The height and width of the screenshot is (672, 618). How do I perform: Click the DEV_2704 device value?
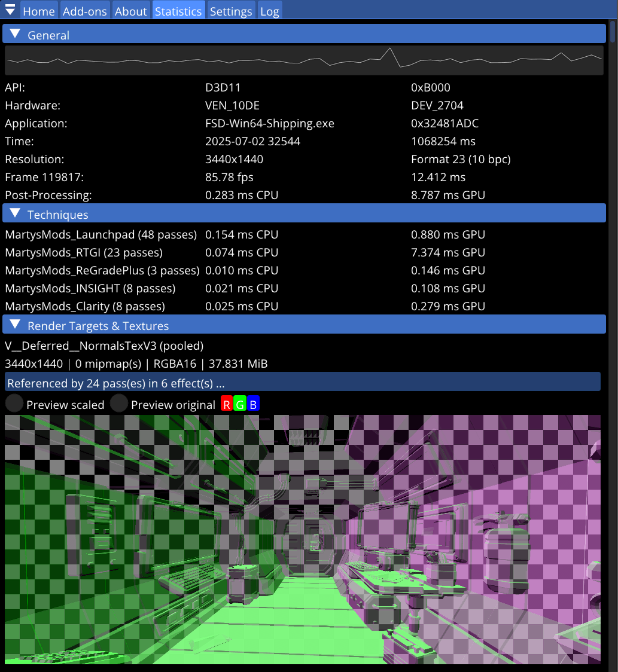click(437, 105)
